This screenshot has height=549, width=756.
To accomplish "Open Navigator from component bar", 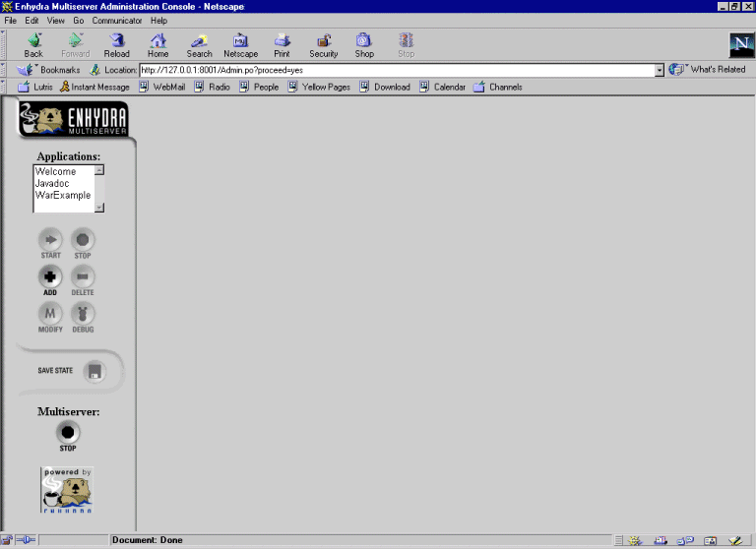I will tap(635, 541).
